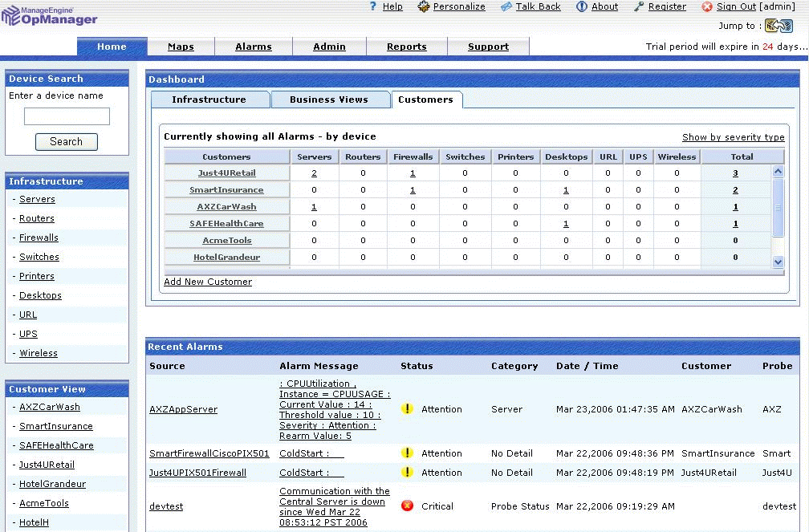Click HotelGrandeur in the customers table
Image resolution: width=809 pixels, height=532 pixels.
coord(226,257)
